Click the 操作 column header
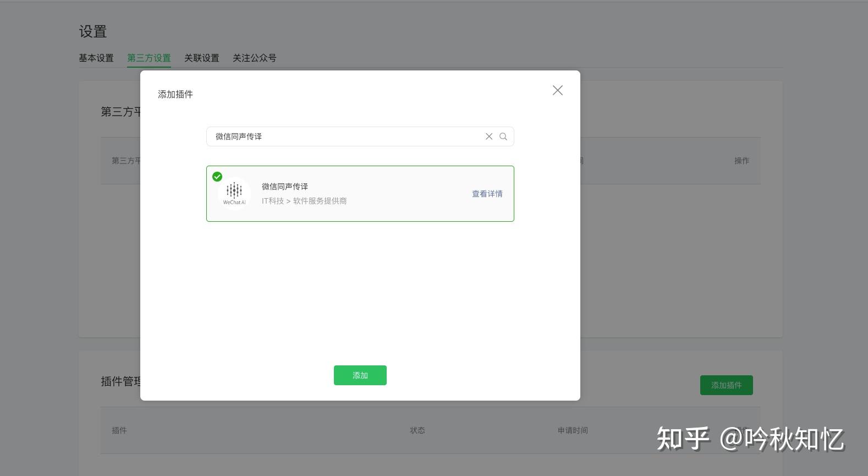The width and height of the screenshot is (868, 476). point(741,161)
